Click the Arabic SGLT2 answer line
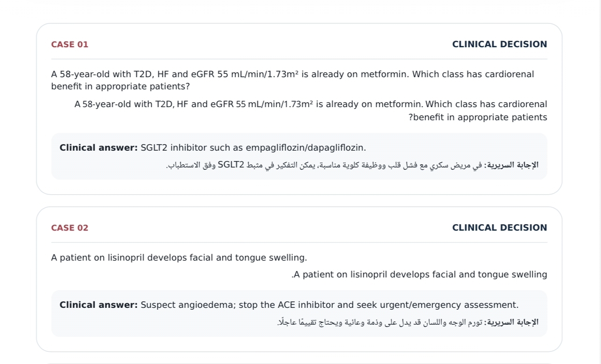601x364 pixels. point(352,165)
